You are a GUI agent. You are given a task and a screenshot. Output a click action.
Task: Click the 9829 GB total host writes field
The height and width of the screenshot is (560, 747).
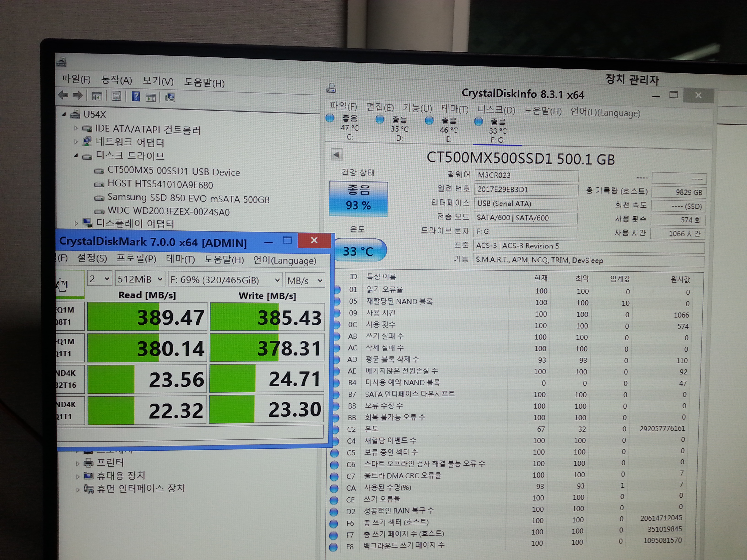679,192
